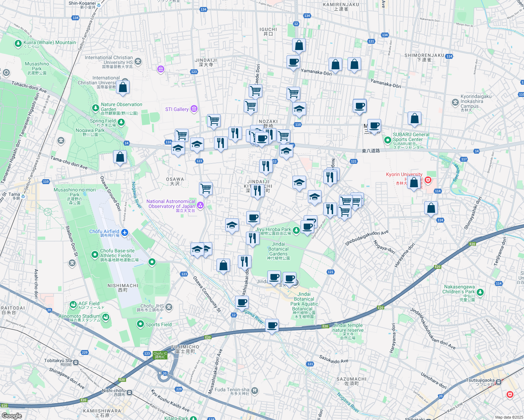
Task: Click the Google logo link
Action: pos(12,415)
